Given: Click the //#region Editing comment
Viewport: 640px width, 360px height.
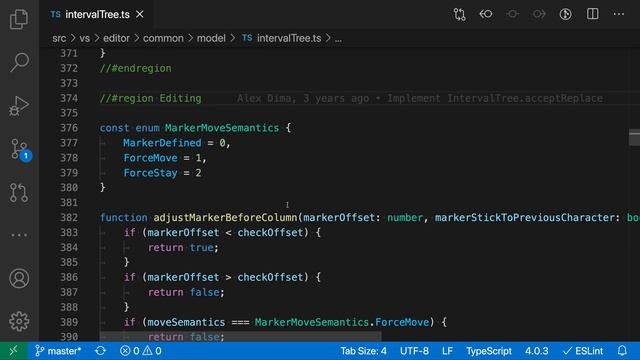Looking at the screenshot, I should click(151, 98).
